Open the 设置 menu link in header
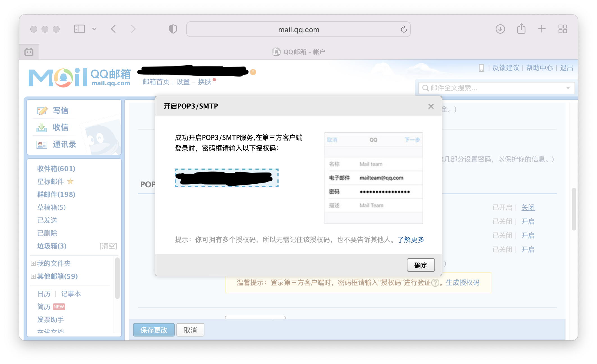The height and width of the screenshot is (364, 597). click(x=183, y=82)
